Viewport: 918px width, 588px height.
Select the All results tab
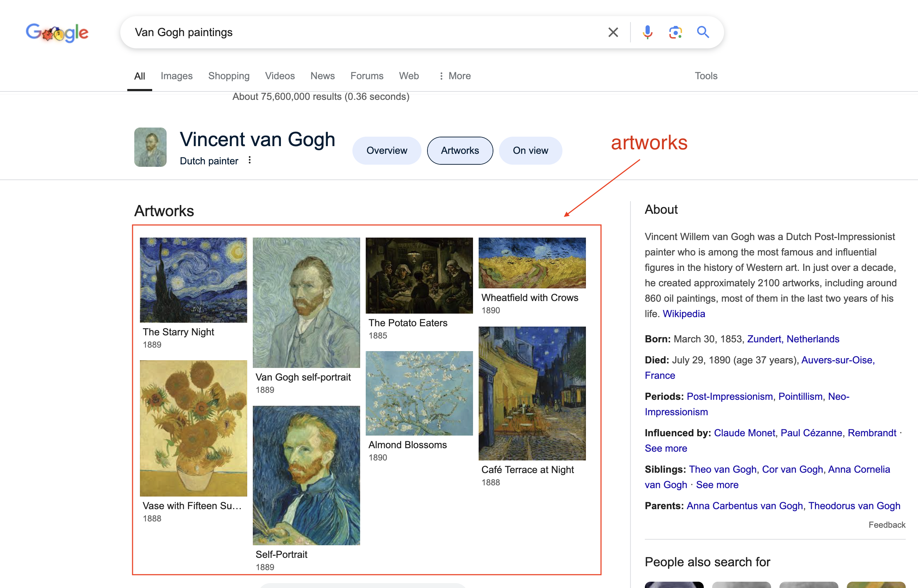tap(140, 76)
